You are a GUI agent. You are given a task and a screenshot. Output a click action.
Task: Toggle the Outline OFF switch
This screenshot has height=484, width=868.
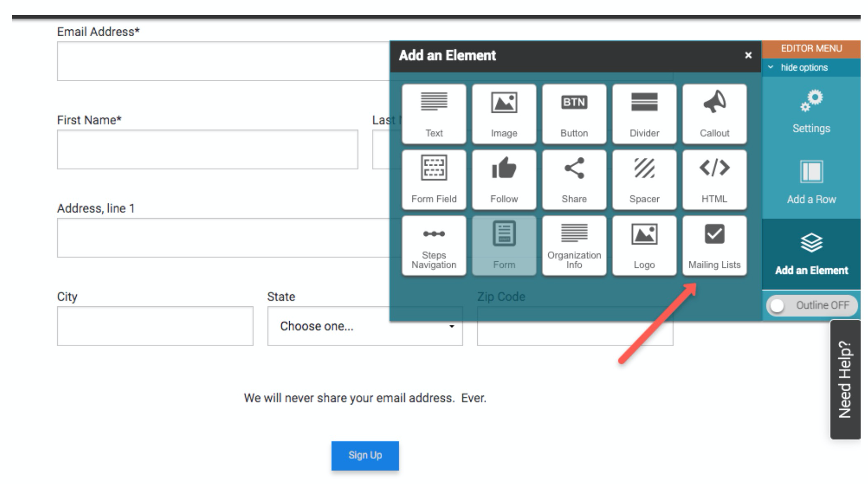coord(812,305)
